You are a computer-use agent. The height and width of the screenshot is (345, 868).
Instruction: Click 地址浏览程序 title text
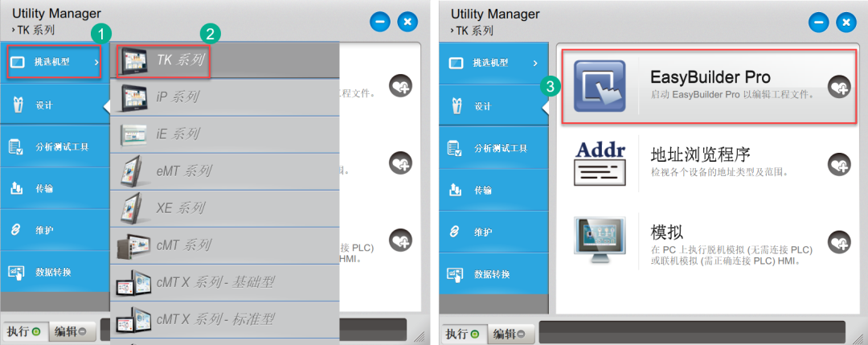point(700,154)
